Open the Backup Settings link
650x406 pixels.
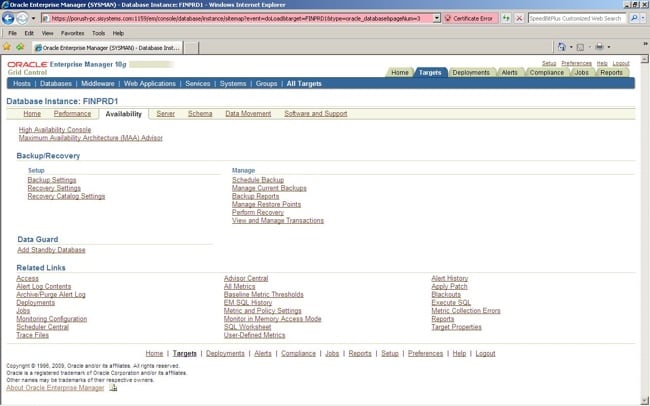point(52,180)
